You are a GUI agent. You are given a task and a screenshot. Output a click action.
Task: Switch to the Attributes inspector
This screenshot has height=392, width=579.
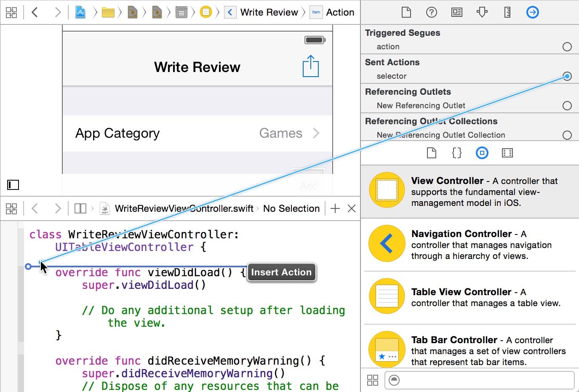click(482, 13)
